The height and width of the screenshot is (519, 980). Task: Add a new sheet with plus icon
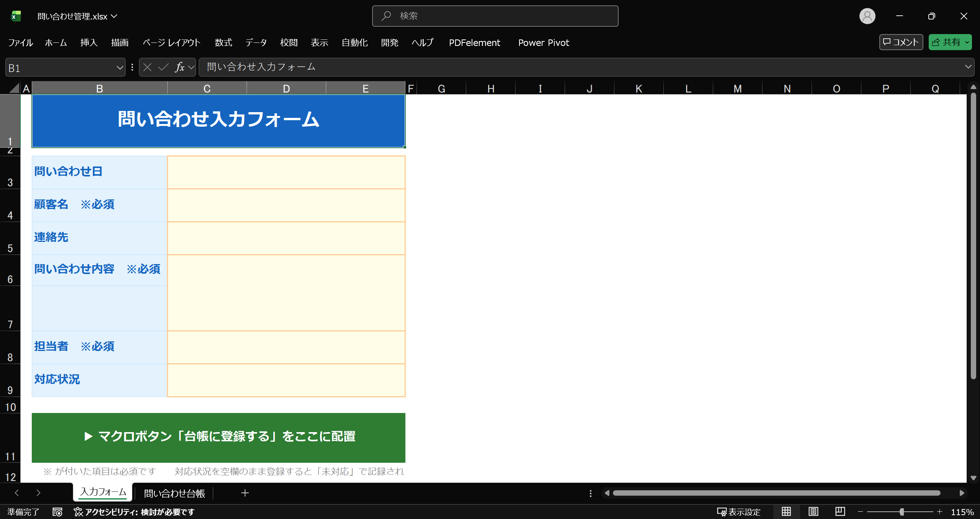pos(245,493)
